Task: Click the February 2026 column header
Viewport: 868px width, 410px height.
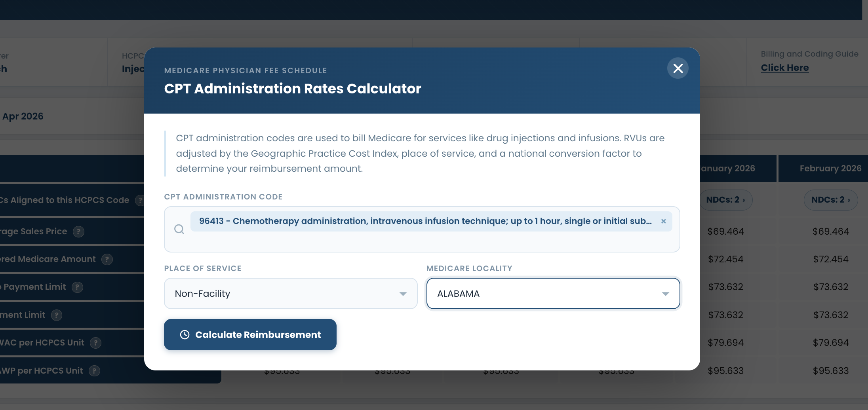Action: point(830,169)
